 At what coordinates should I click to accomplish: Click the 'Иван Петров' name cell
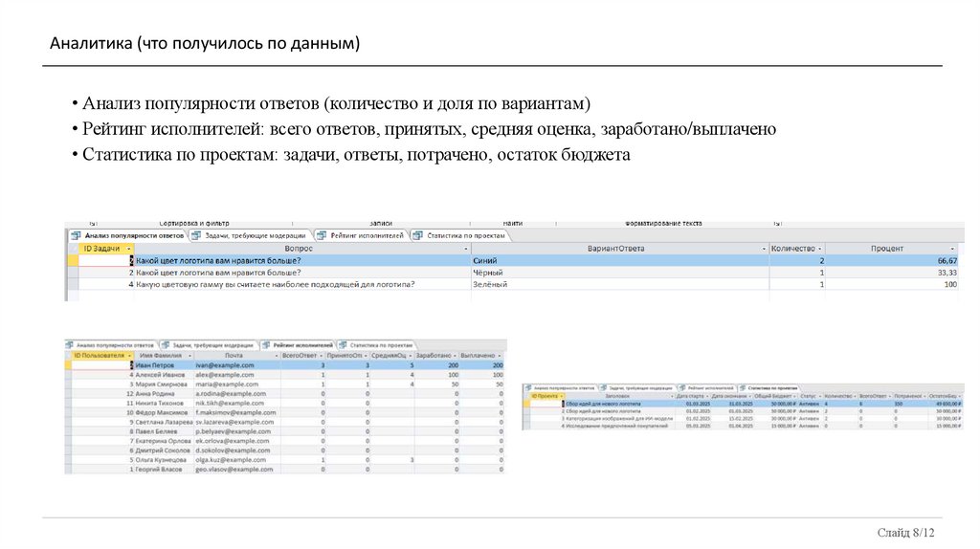pyautogui.click(x=164, y=365)
